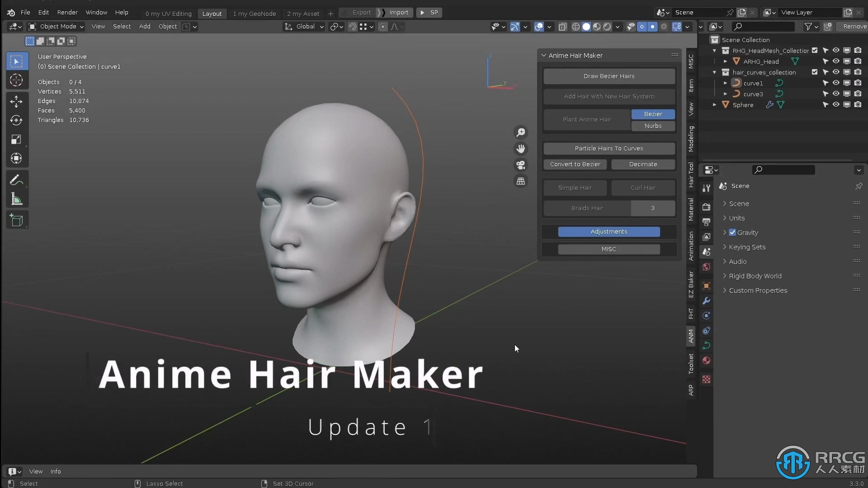Screen dimensions: 868x488
Task: Open the Tool properties tab icon
Action: coord(706,189)
